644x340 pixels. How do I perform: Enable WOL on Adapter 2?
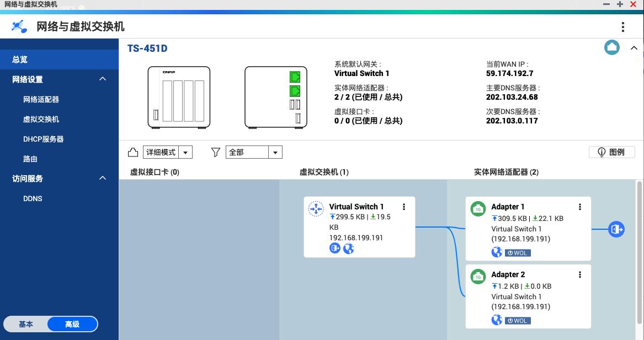[518, 320]
